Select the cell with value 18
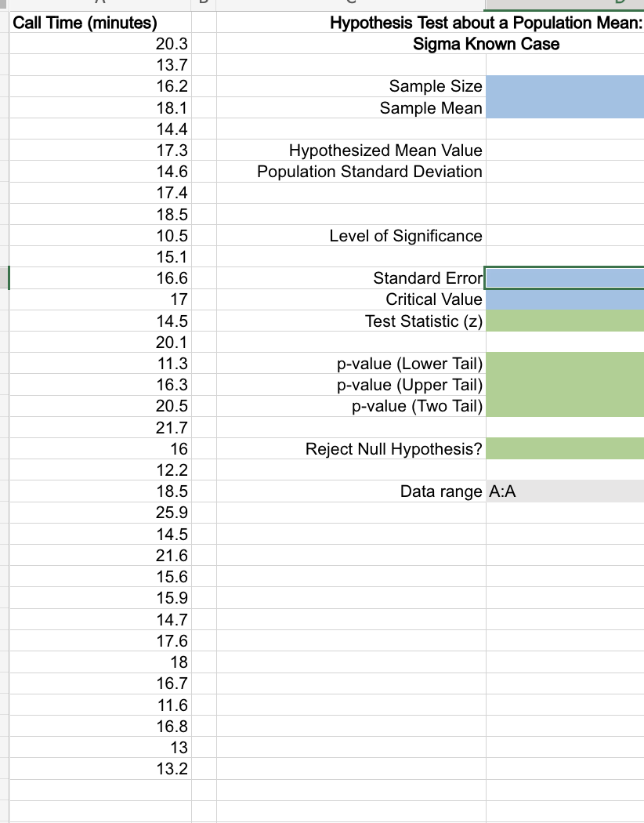644x823 pixels. (100, 662)
